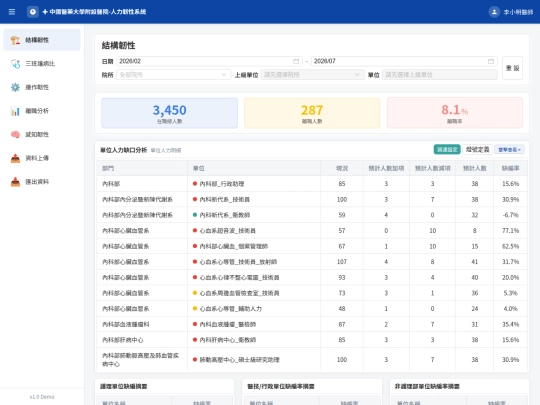Click the 287 summary card

point(312,113)
